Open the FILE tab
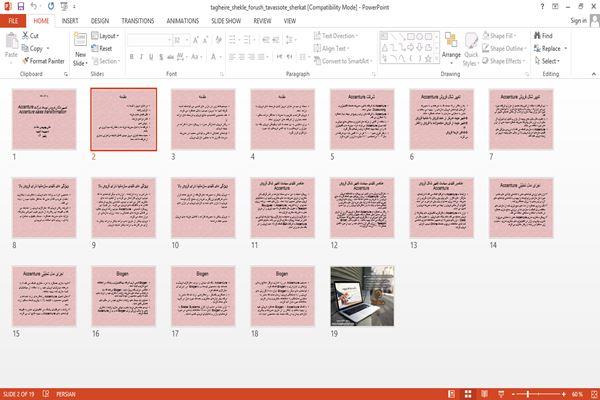Viewport: 600px width, 400px height. coord(13,21)
